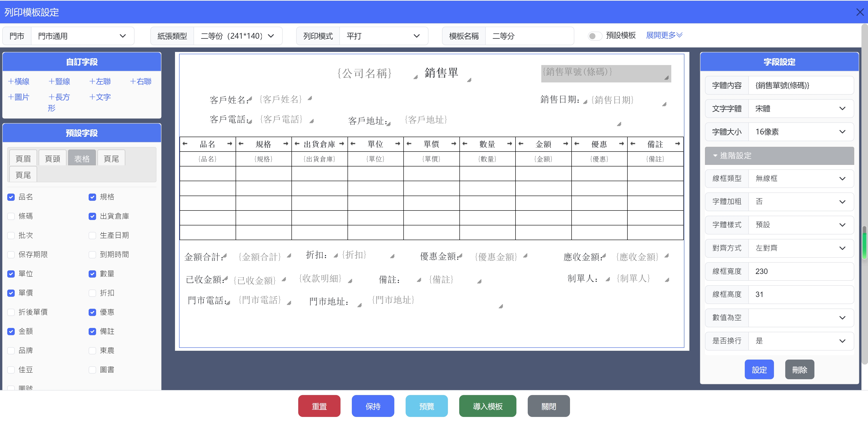Open the 門市 dropdown
Image resolution: width=868 pixels, height=421 pixels.
pos(83,36)
